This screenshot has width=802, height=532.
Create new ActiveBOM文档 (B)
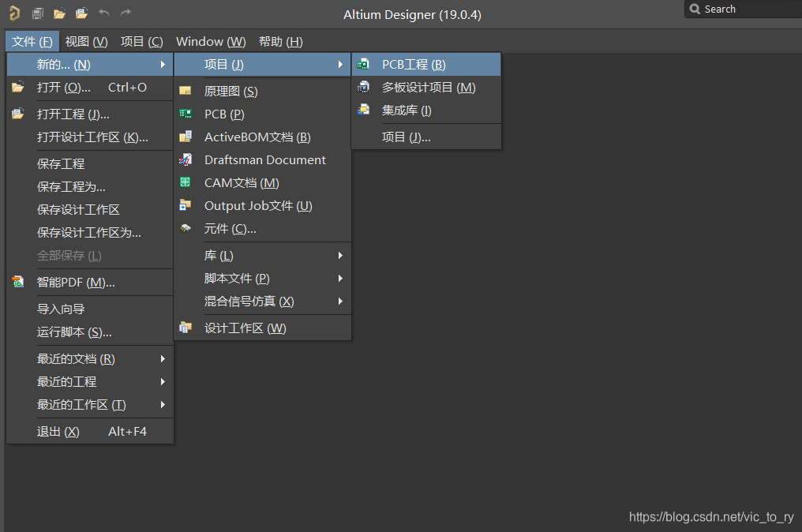coord(262,137)
